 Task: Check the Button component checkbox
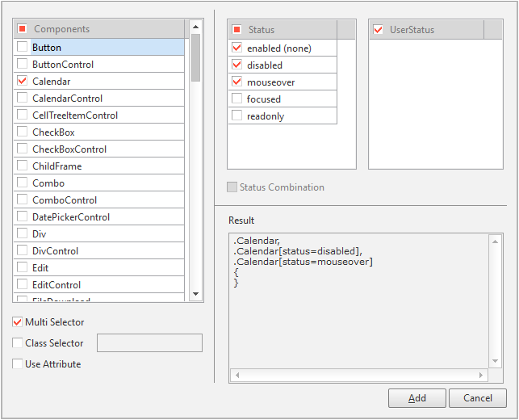tap(22, 48)
